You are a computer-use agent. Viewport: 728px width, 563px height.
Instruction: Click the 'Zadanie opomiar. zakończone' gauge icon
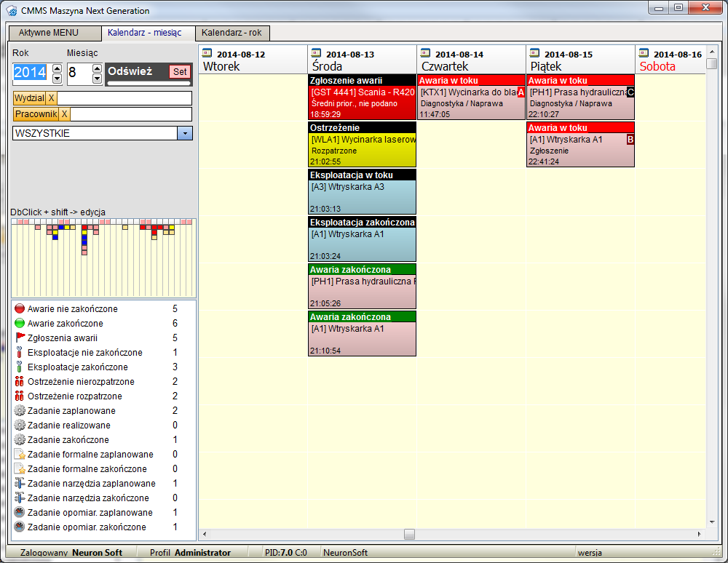click(x=20, y=527)
